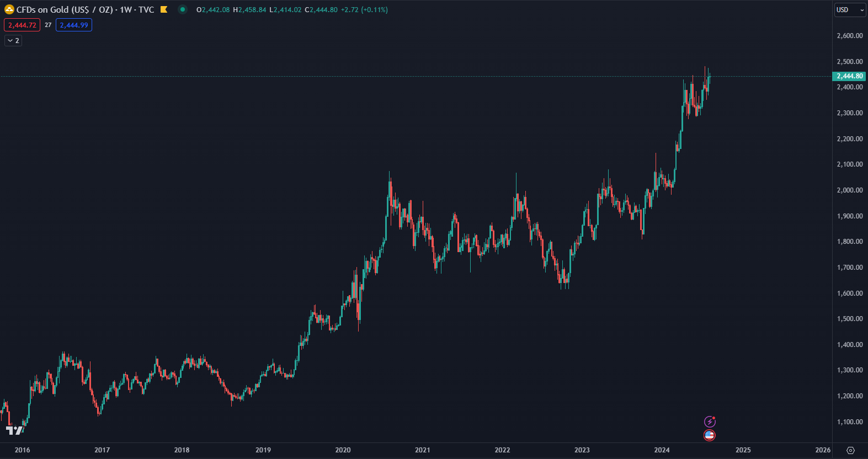Viewport: 868px width, 459px height.
Task: Click the 2,300.00 price axis label
Action: point(850,113)
